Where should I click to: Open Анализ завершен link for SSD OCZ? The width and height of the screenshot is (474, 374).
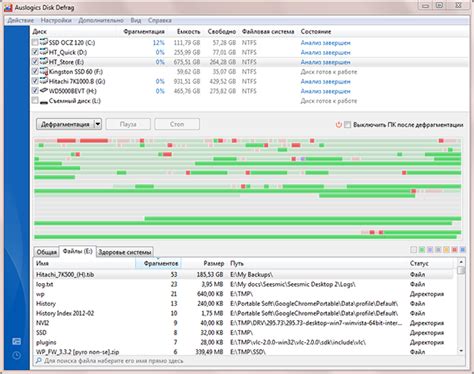(325, 43)
